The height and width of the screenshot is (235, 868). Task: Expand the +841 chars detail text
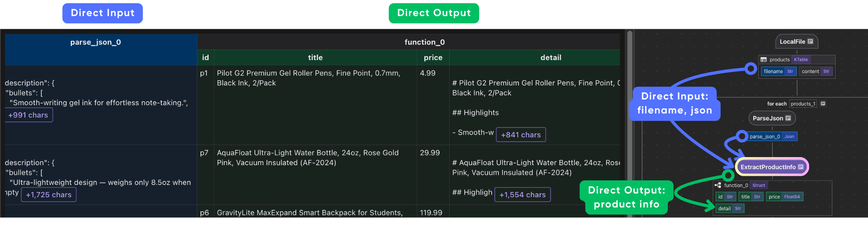(521, 135)
